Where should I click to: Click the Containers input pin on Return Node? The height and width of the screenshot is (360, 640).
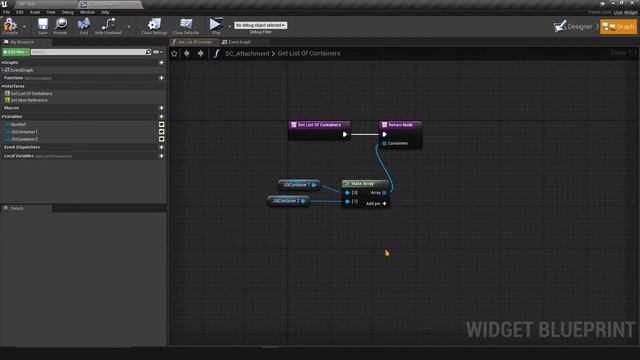click(384, 144)
